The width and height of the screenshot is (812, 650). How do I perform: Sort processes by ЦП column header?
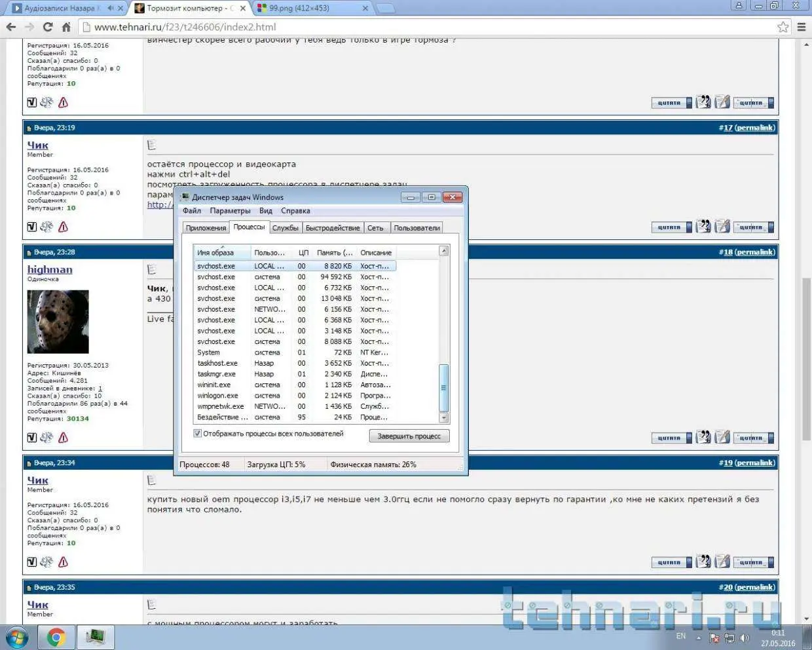[302, 252]
